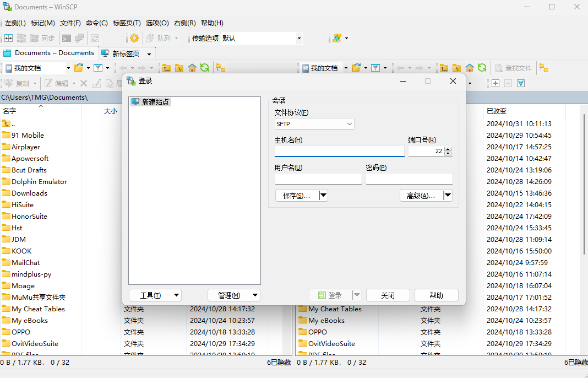Open the 文件协议 SFTP protocol dropdown

(x=314, y=123)
